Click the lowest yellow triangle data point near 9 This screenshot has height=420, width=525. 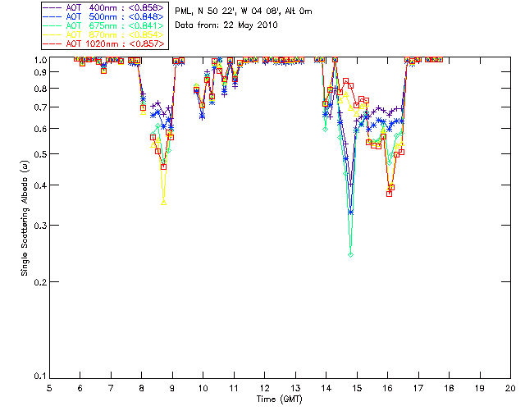164,203
